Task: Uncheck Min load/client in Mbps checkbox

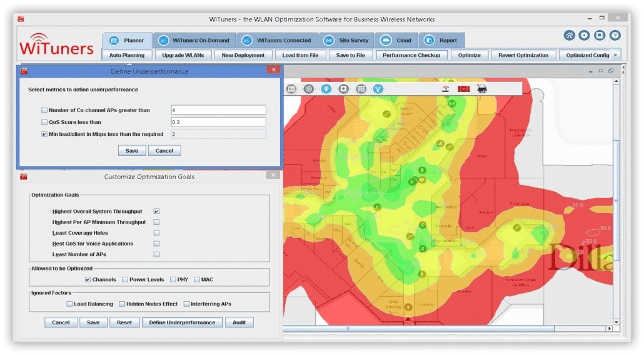Action: (x=44, y=134)
